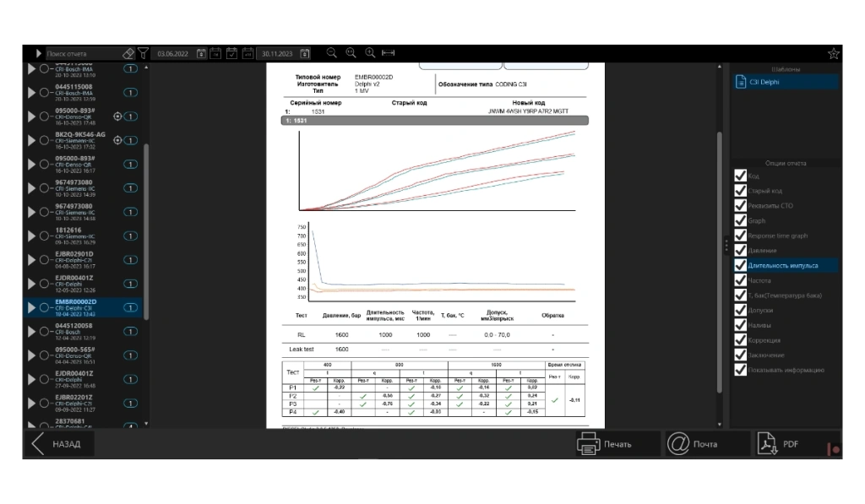
Task: Click the fit-to-width icon
Action: tap(389, 53)
